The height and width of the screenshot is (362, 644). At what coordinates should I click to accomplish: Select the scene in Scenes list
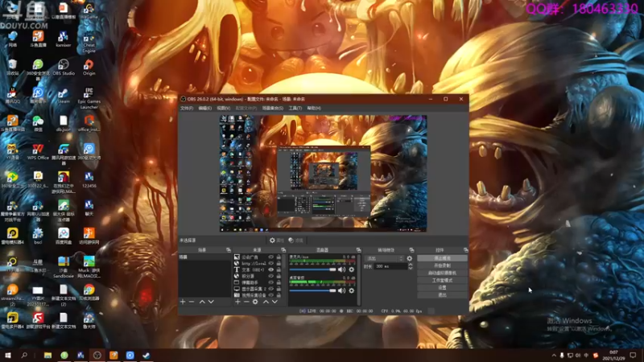(x=204, y=257)
